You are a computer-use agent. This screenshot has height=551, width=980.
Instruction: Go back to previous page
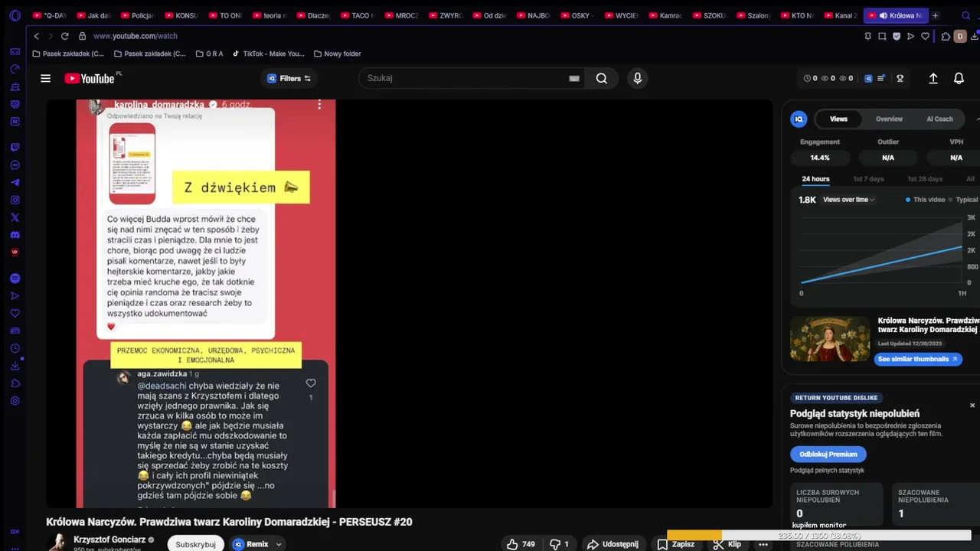coord(36,36)
